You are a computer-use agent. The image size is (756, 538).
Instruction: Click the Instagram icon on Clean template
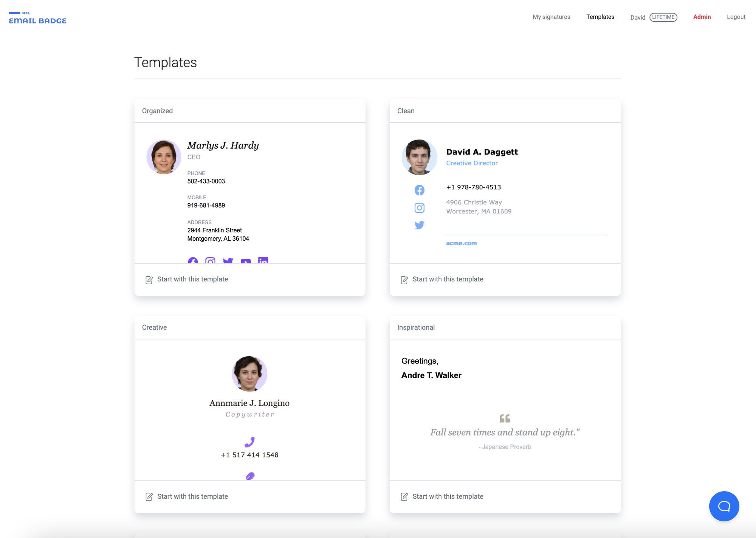click(x=419, y=207)
